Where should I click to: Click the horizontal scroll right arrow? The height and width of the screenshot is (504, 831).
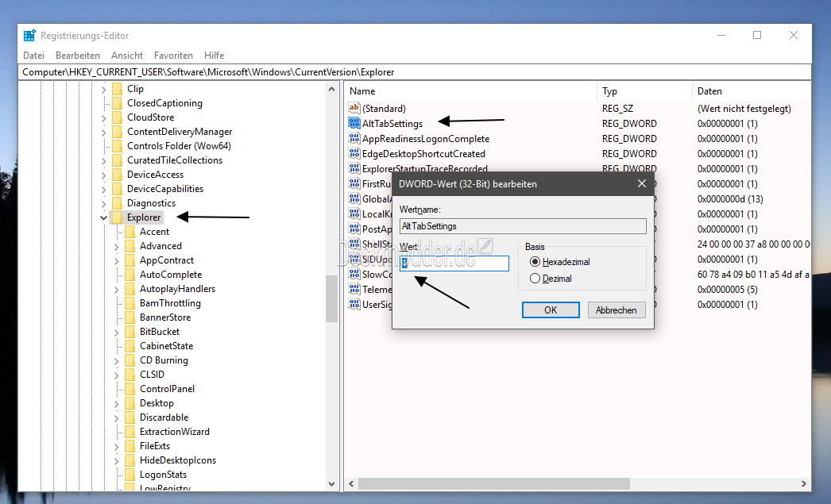point(804,483)
